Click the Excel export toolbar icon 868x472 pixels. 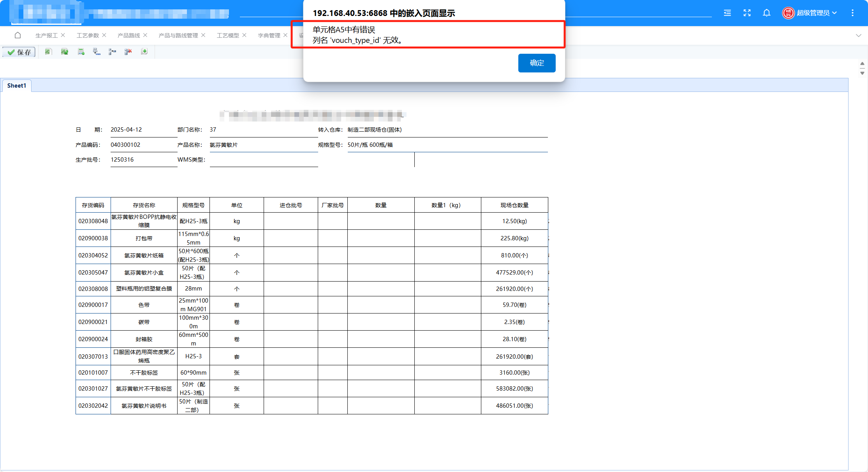(48, 51)
